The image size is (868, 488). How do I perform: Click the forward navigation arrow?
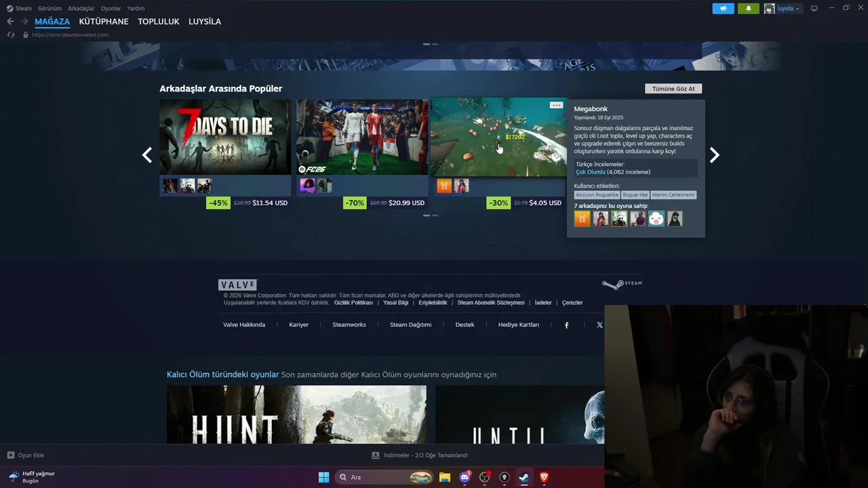(x=24, y=22)
